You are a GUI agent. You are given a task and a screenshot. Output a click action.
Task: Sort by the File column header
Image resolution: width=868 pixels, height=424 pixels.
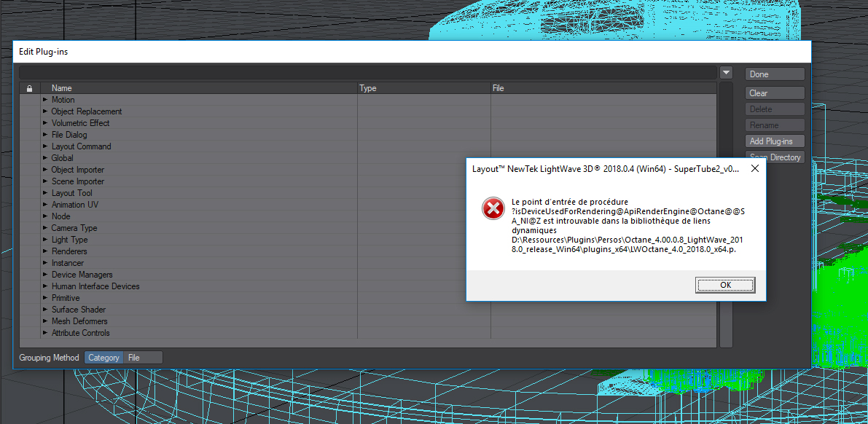click(x=603, y=88)
